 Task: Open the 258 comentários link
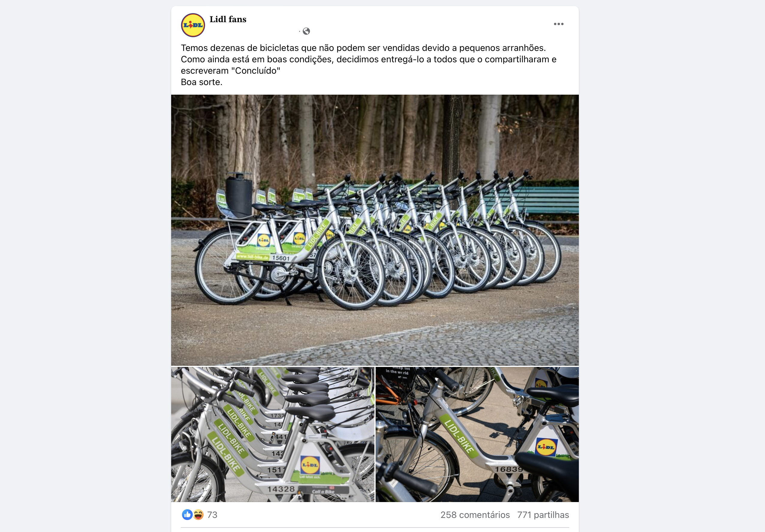point(475,515)
